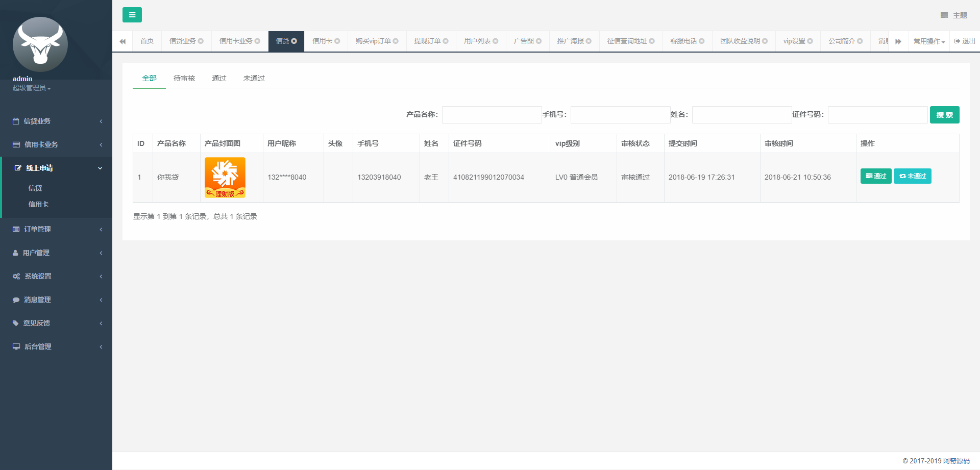Click the 意见反馈 tag icon
Viewport: 980px width, 470px height.
[x=15, y=323]
